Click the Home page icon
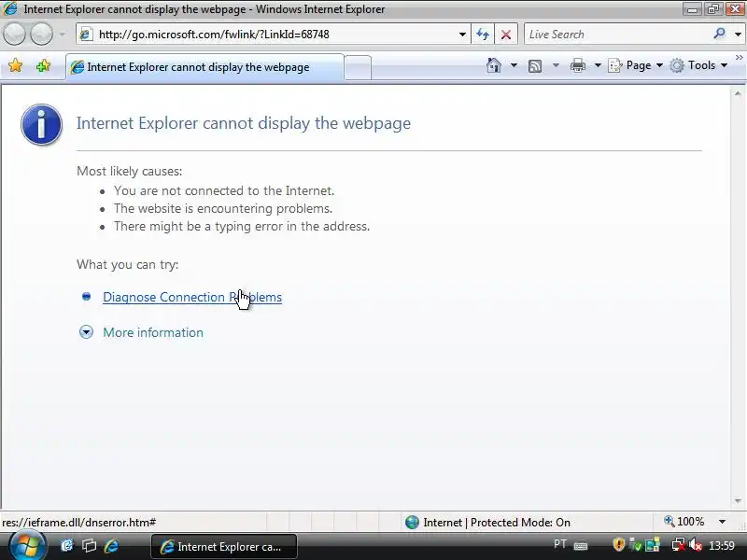Image resolution: width=747 pixels, height=560 pixels. (494, 65)
